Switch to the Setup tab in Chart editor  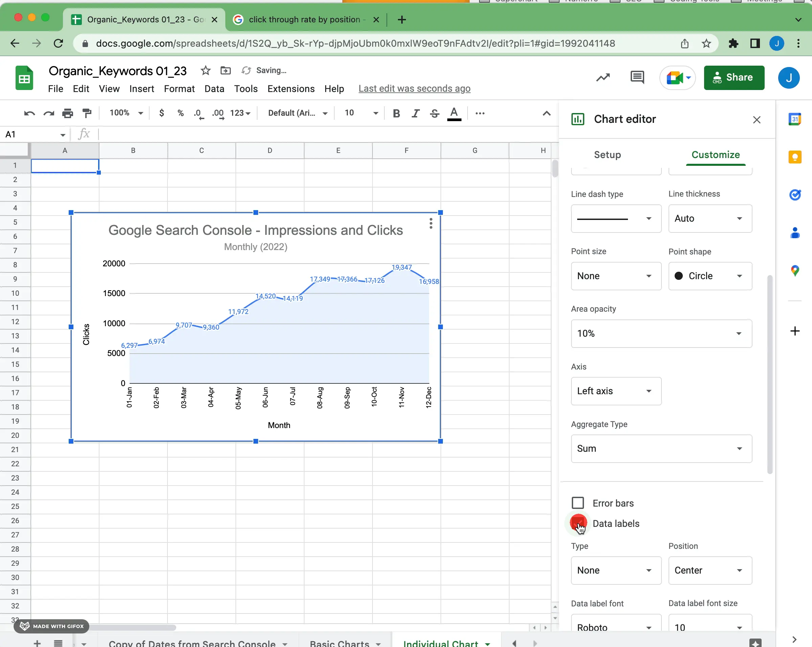607,155
